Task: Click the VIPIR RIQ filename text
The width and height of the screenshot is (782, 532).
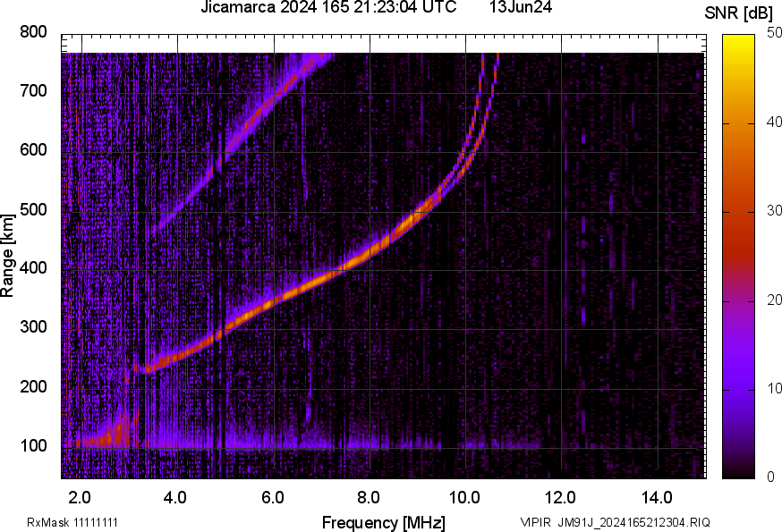Action: tap(615, 522)
